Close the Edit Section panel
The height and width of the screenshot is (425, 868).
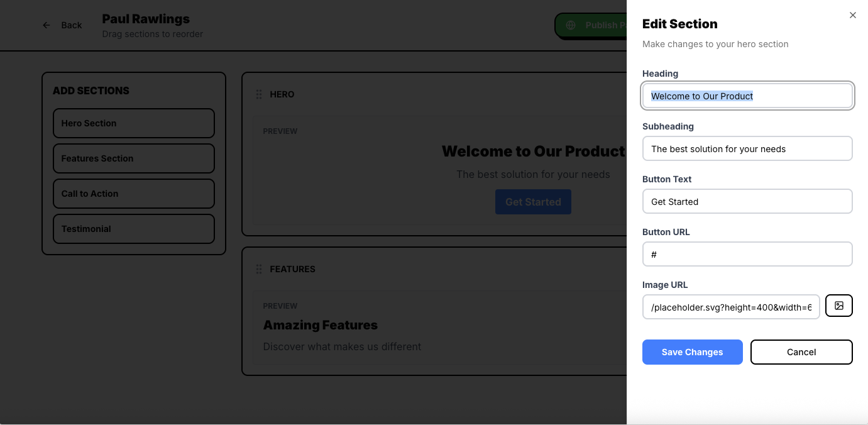point(852,15)
